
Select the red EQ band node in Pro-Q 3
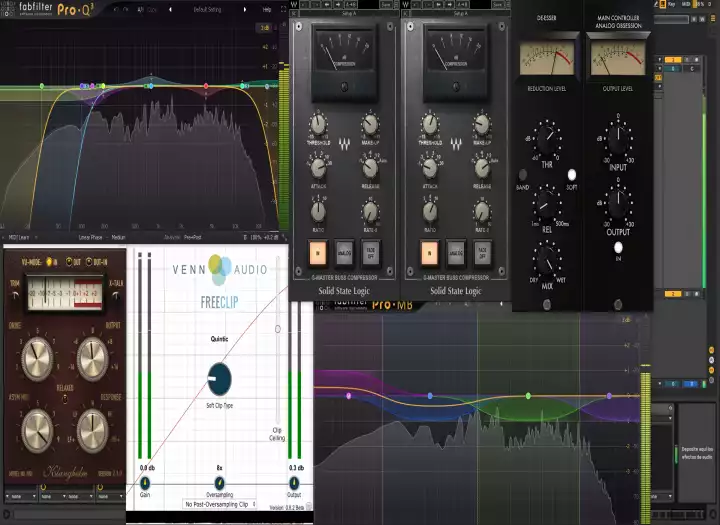click(x=206, y=86)
